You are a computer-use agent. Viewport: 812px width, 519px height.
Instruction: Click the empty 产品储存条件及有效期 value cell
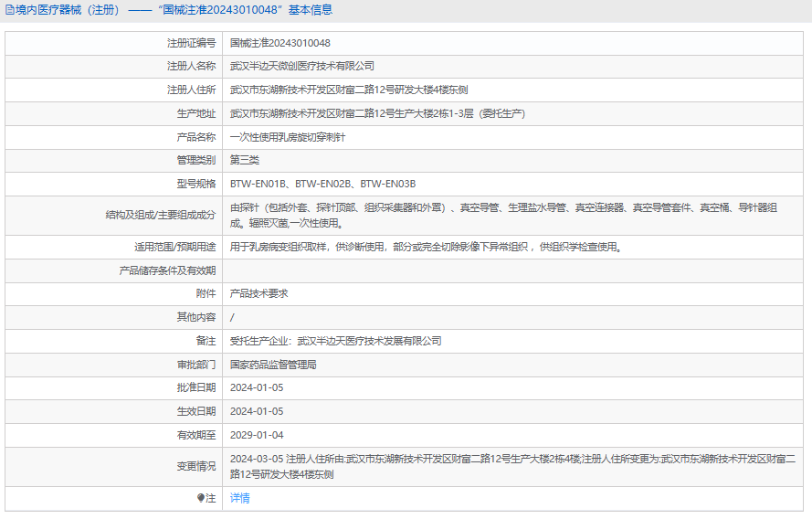[x=511, y=270]
